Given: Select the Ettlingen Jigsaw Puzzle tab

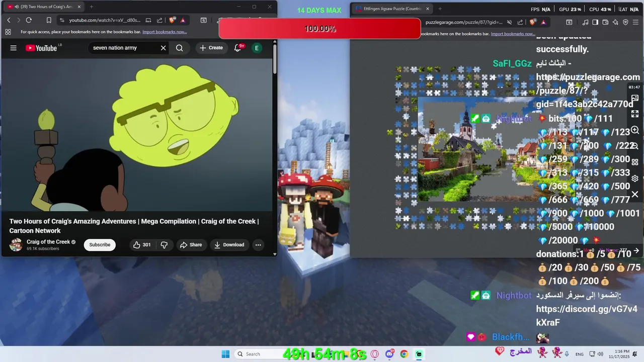Looking at the screenshot, I should pyautogui.click(x=391, y=9).
